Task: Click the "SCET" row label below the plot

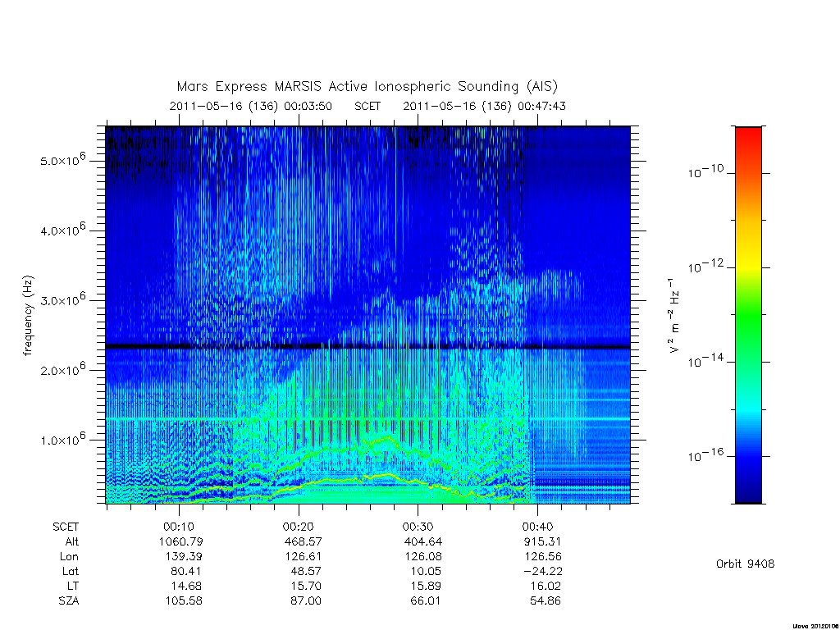Action: click(66, 527)
